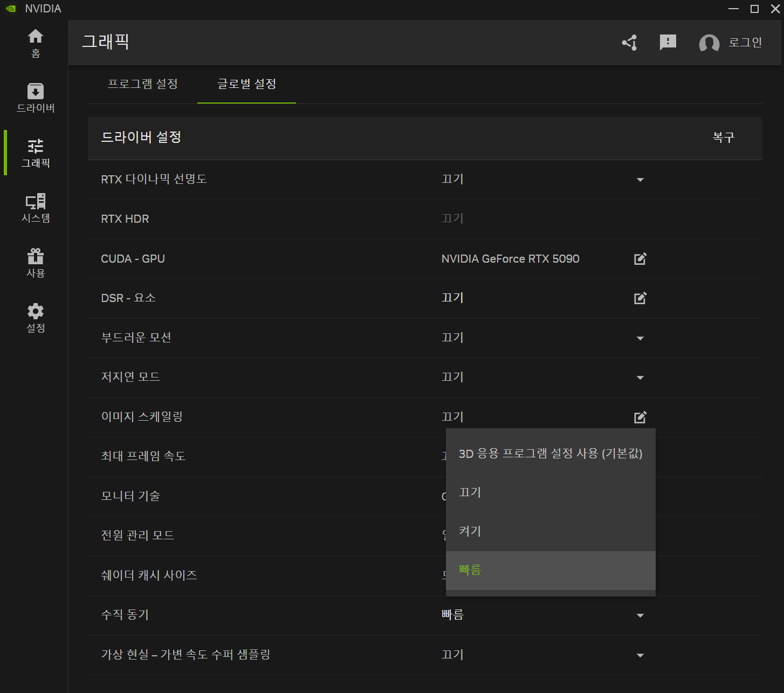Expand 가변 속도 수퍼 샘플링 dropdown
Viewport: 784px width, 693px height.
[x=640, y=655]
